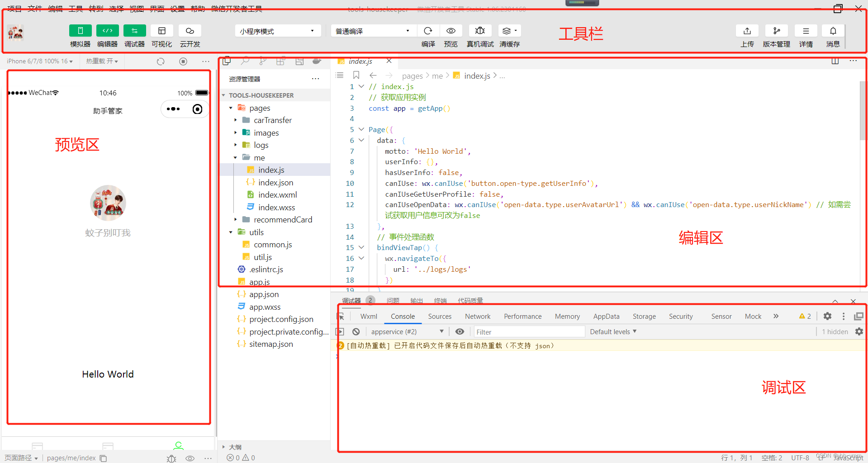Start 真机调试 real device debugging
Image resolution: width=868 pixels, height=463 pixels.
click(x=480, y=31)
